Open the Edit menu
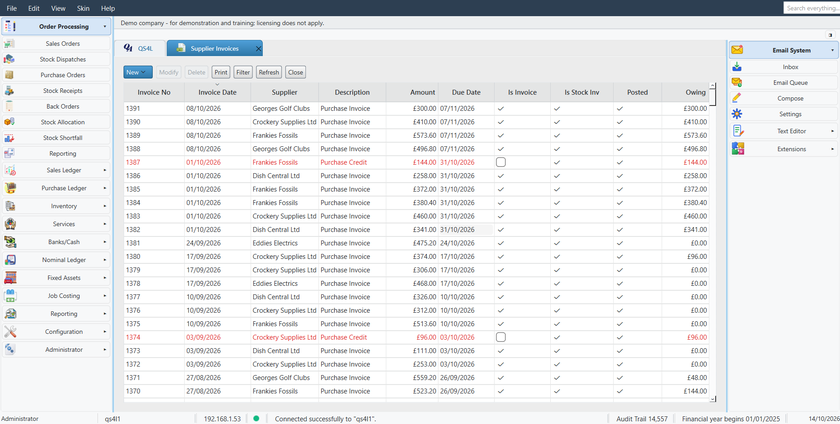Screen dimensions: 840x424 point(34,9)
